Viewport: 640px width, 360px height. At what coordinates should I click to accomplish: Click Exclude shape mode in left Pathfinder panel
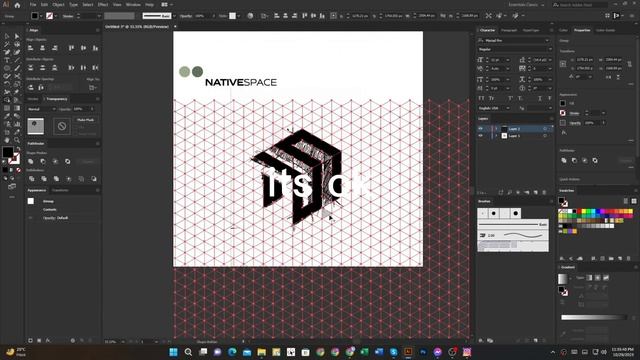[67, 162]
